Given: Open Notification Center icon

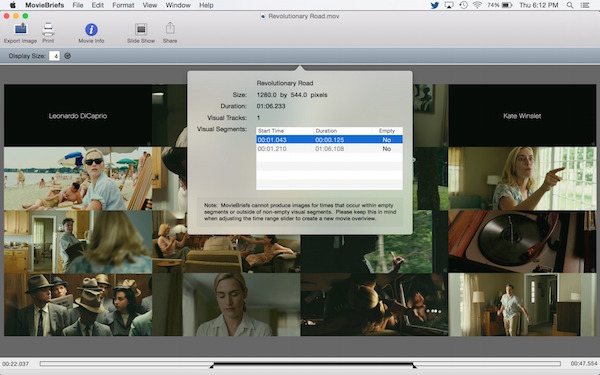Looking at the screenshot, I should (x=585, y=5).
